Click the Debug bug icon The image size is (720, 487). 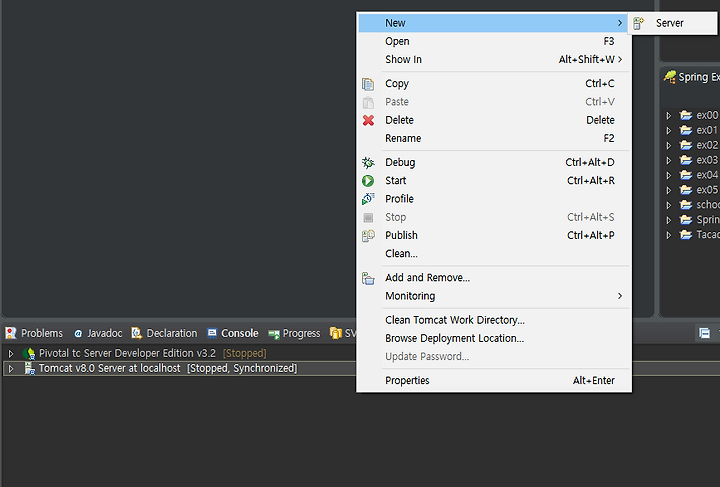coord(368,162)
